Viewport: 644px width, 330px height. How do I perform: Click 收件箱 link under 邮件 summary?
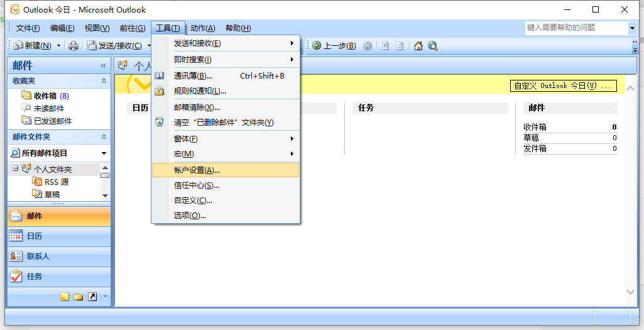[x=535, y=127]
